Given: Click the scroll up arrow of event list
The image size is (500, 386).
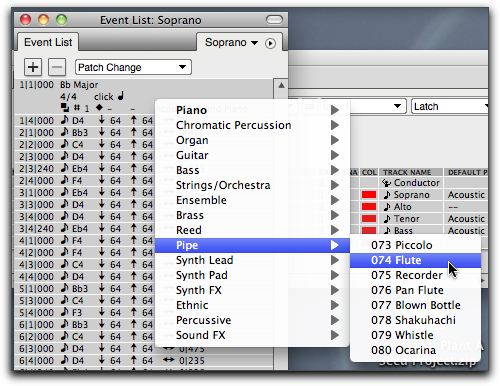Looking at the screenshot, I should [281, 86].
